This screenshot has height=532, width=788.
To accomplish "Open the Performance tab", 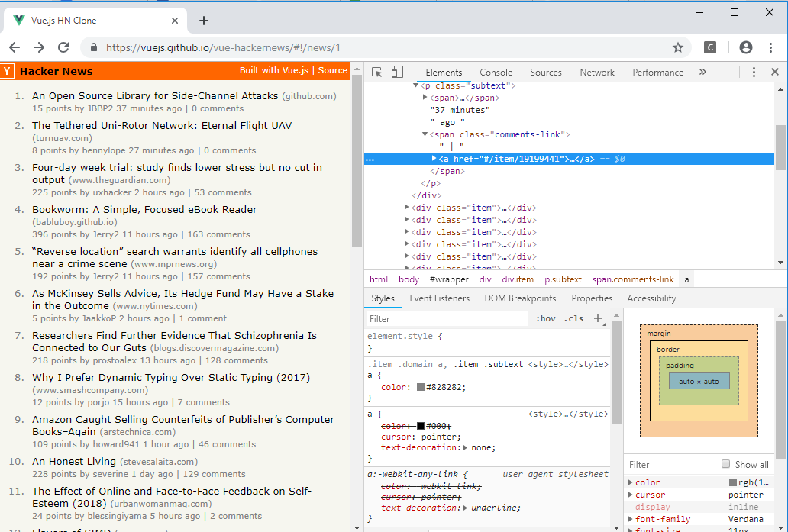I will 658,73.
